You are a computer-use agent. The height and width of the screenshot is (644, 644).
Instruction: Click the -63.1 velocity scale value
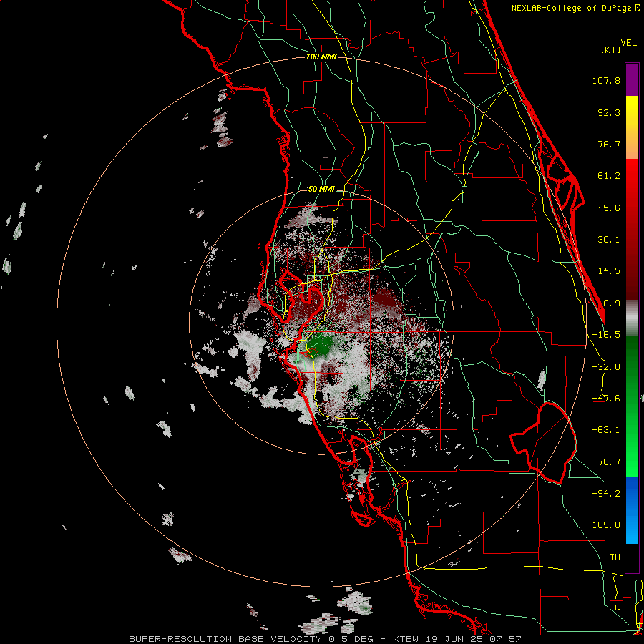coord(606,430)
